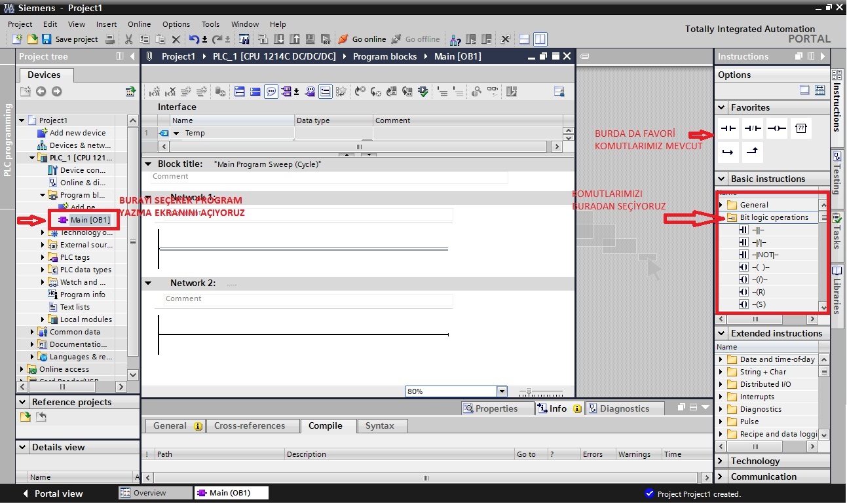The width and height of the screenshot is (847, 504).
Task: Insert a normally open contact from Favorites
Action: pyautogui.click(x=728, y=128)
